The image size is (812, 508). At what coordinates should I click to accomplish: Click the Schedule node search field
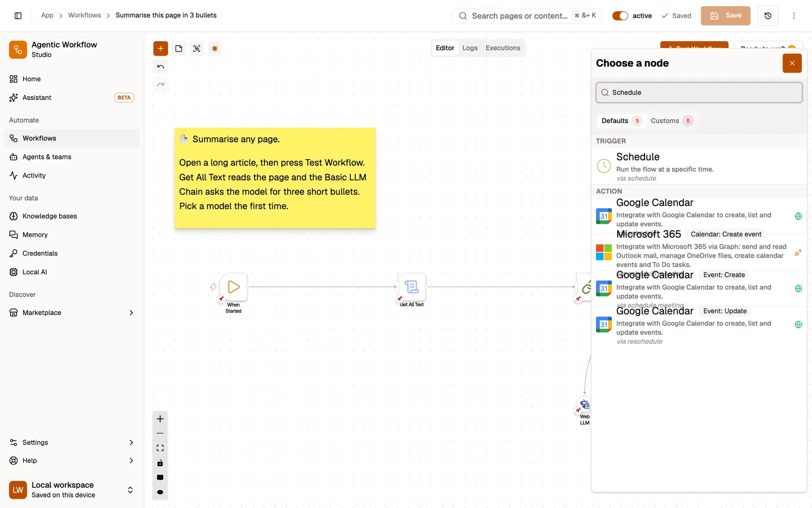(x=699, y=93)
